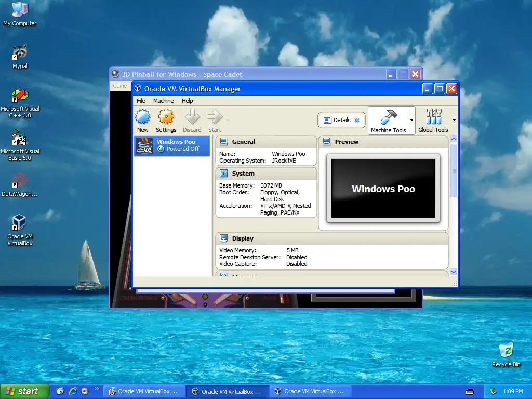The width and height of the screenshot is (532, 399).
Task: Expand Machine Tools dropdown arrow
Action: click(x=411, y=120)
